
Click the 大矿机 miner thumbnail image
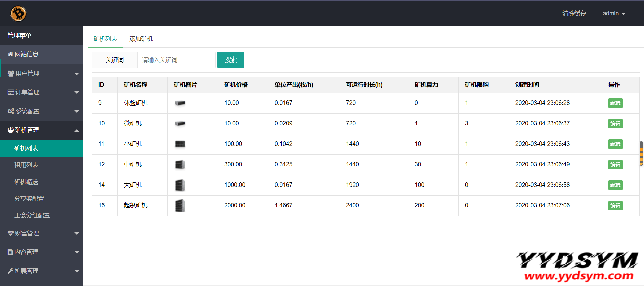pyautogui.click(x=180, y=185)
